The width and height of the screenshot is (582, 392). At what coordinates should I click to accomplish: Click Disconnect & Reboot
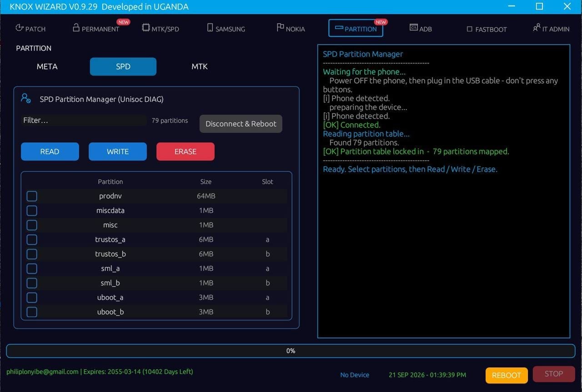click(241, 124)
